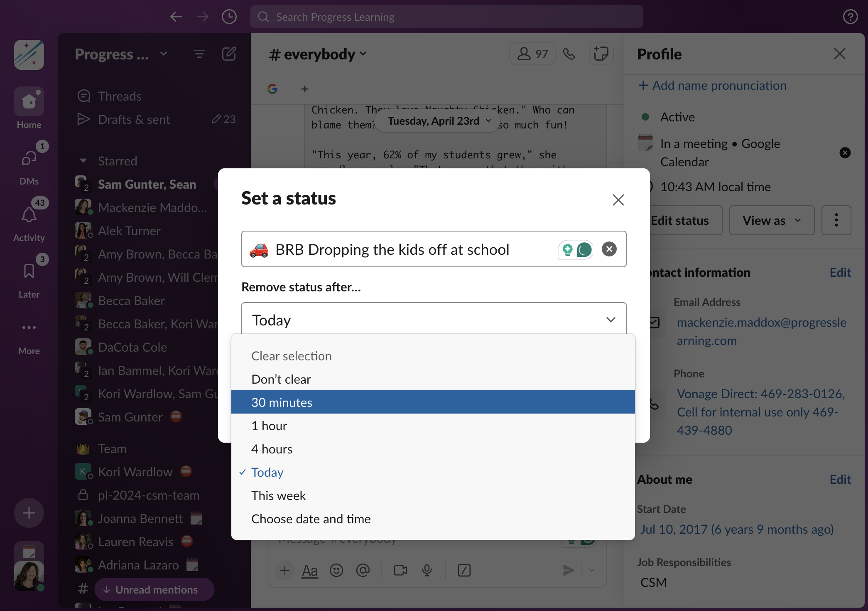Choose 'Don't clear' option
868x611 pixels.
[x=433, y=379]
